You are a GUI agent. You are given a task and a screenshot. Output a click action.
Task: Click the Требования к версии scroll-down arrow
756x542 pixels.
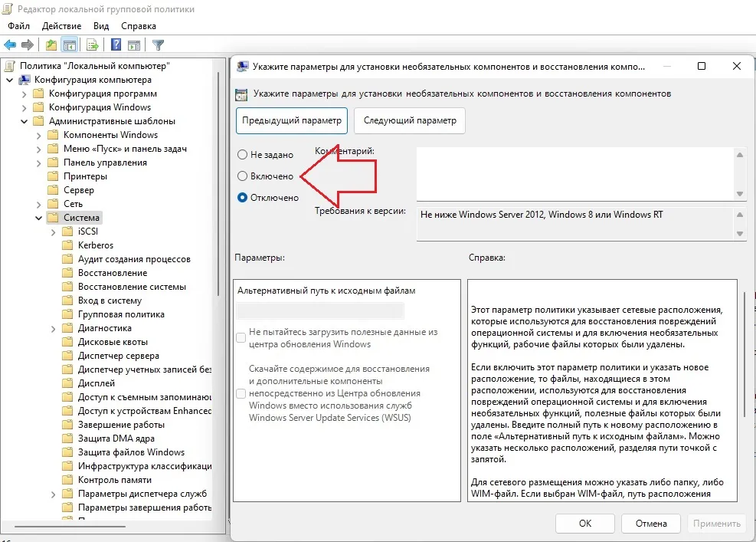pos(740,234)
